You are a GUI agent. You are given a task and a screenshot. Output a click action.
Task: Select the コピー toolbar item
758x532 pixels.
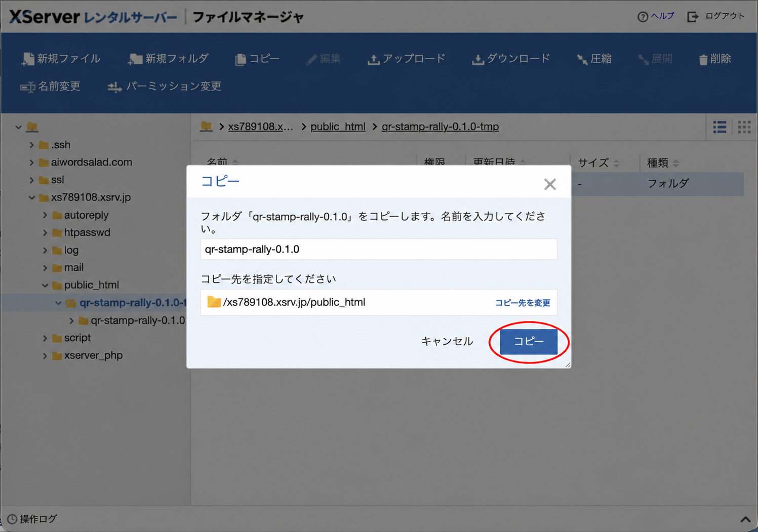tap(257, 59)
